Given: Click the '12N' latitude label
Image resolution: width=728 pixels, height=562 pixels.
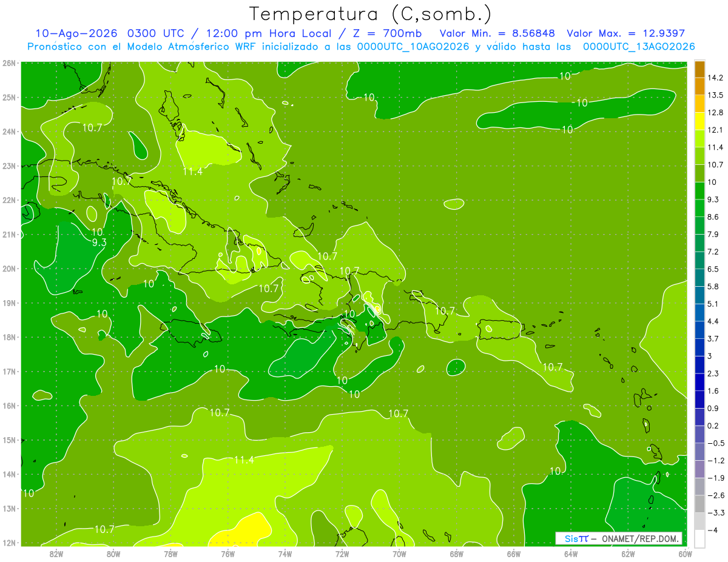Looking at the screenshot, I should coord(8,543).
